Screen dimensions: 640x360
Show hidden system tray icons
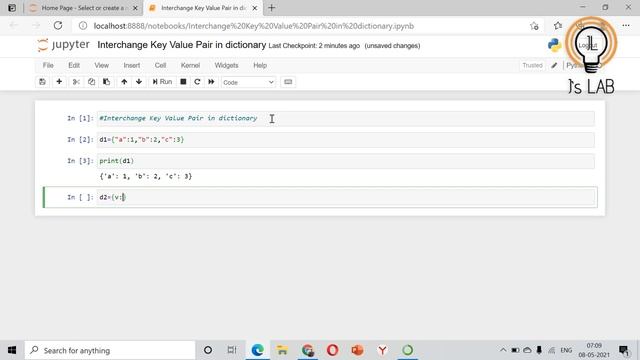[x=503, y=350]
